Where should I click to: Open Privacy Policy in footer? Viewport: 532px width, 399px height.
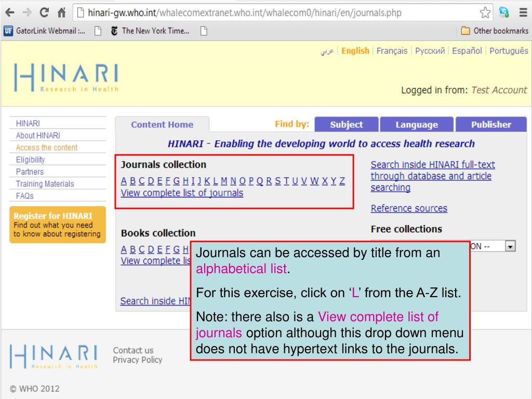pyautogui.click(x=137, y=360)
